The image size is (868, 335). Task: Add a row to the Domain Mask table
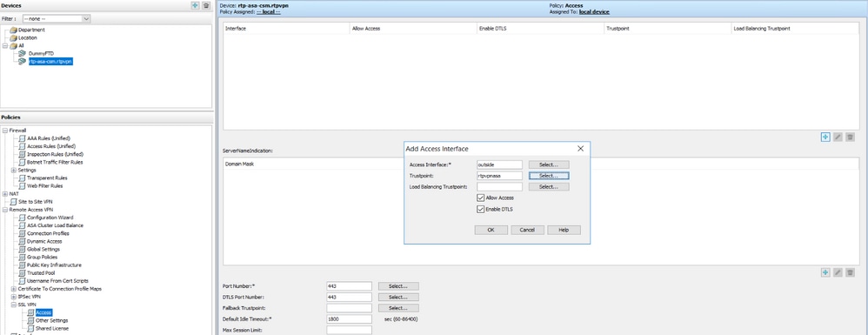coord(825,271)
